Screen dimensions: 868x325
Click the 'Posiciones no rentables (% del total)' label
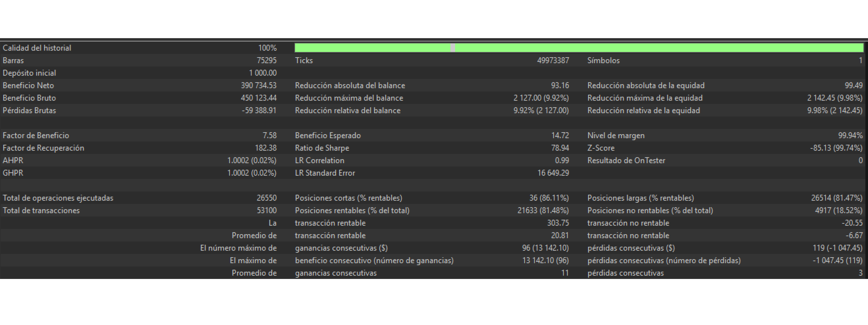click(650, 211)
